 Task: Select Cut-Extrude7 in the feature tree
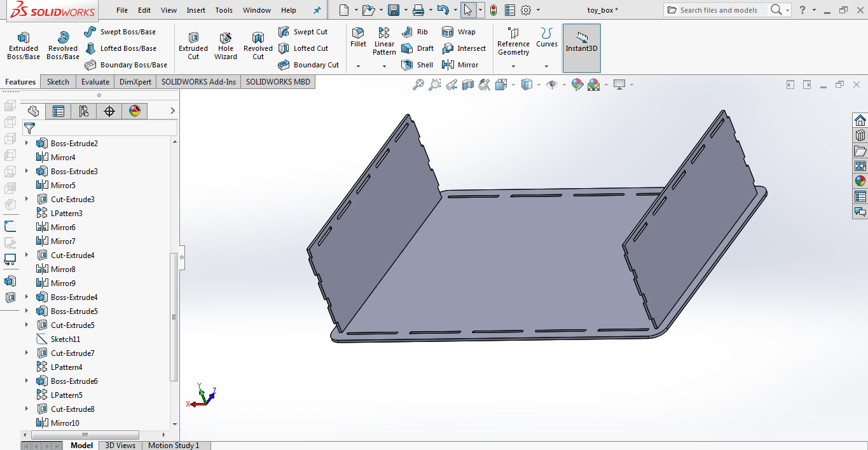pyautogui.click(x=72, y=353)
